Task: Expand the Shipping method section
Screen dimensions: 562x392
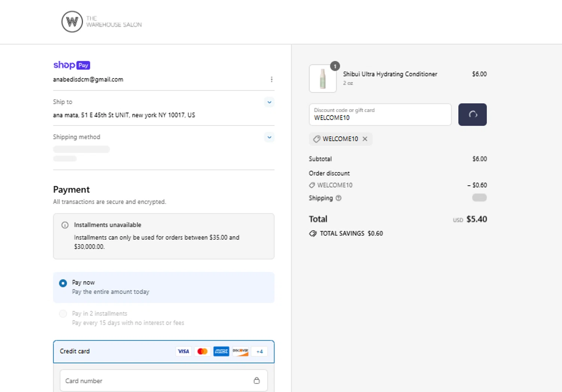Action: (269, 137)
